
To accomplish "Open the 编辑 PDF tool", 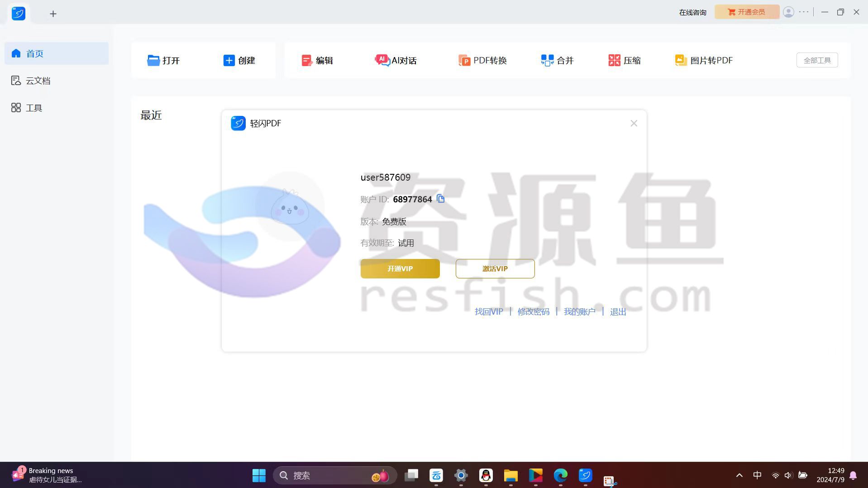I will pos(317,60).
